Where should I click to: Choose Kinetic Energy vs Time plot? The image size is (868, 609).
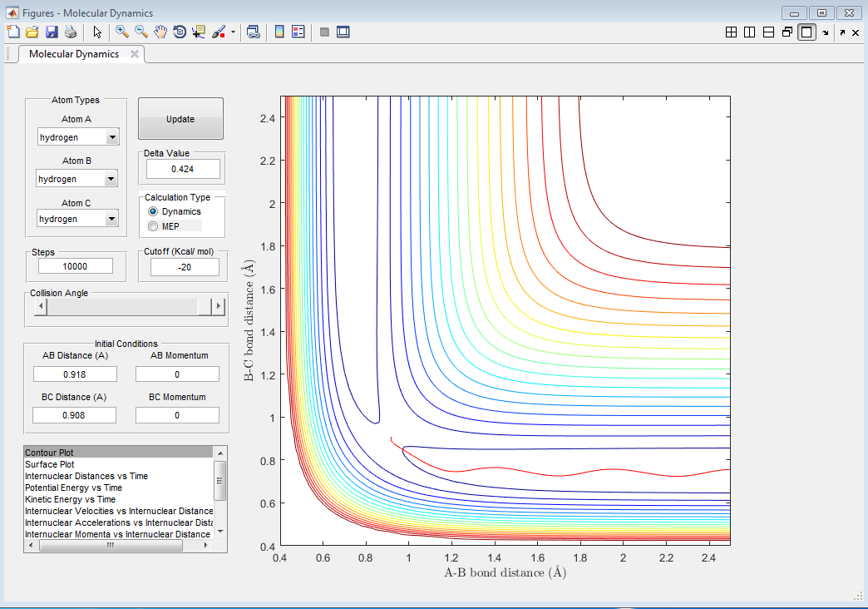point(72,499)
